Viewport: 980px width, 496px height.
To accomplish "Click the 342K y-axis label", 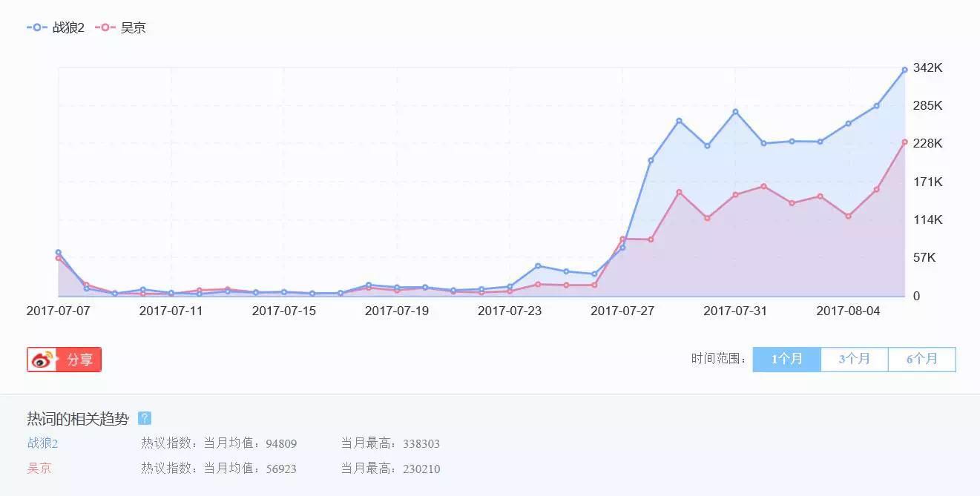I will (927, 67).
